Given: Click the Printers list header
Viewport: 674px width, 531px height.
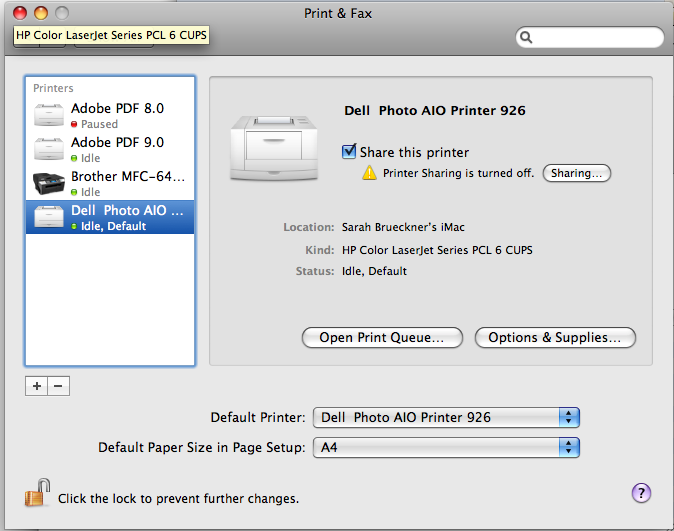Looking at the screenshot, I should coord(53,88).
